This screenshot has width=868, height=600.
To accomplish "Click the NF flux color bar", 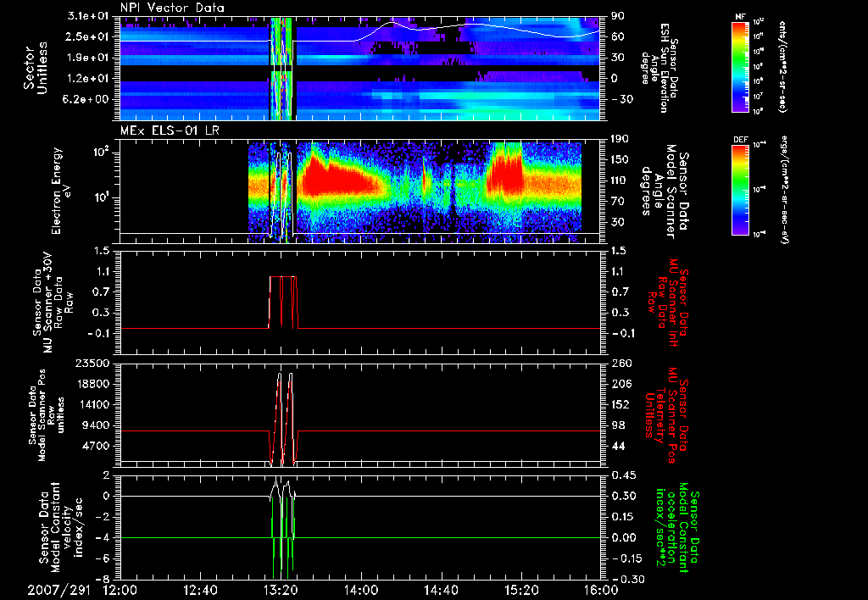I will click(740, 66).
